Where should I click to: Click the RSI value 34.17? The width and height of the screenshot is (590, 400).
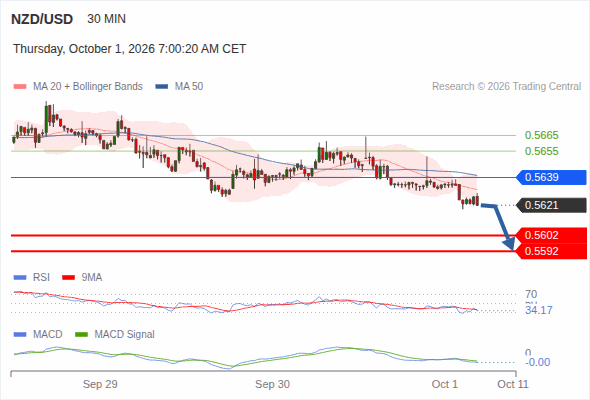coord(539,310)
